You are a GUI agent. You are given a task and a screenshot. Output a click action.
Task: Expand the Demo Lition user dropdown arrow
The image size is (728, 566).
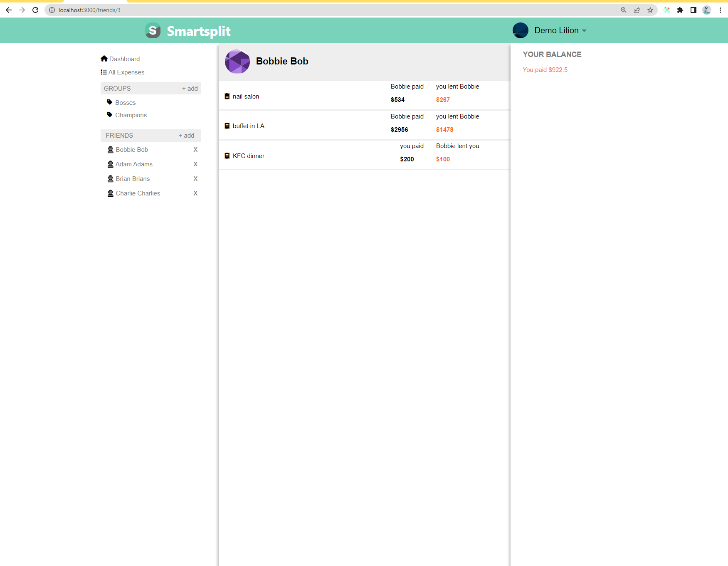coord(584,31)
